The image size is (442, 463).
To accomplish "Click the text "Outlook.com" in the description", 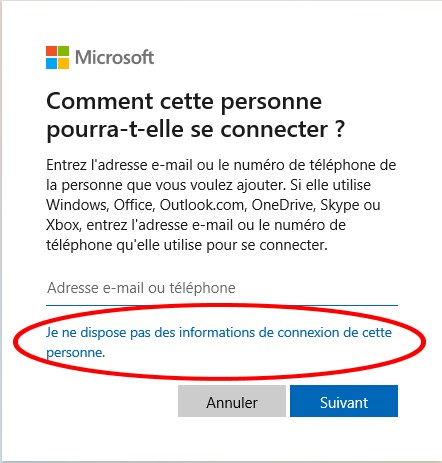I will click(202, 205).
